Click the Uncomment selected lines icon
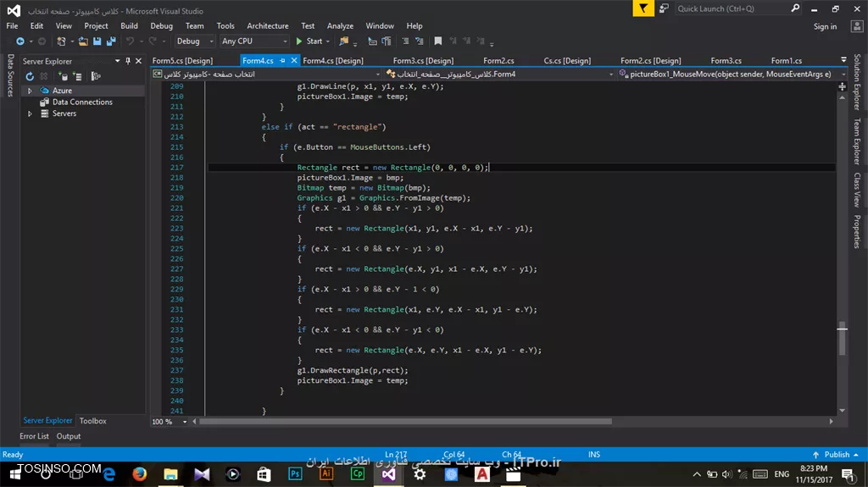868x487 pixels. click(387, 41)
